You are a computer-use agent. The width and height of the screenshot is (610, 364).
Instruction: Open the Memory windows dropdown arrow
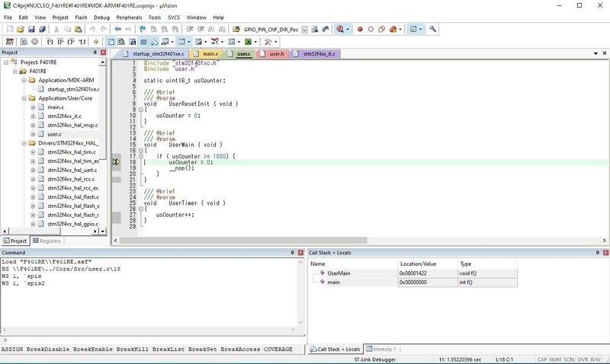189,42
